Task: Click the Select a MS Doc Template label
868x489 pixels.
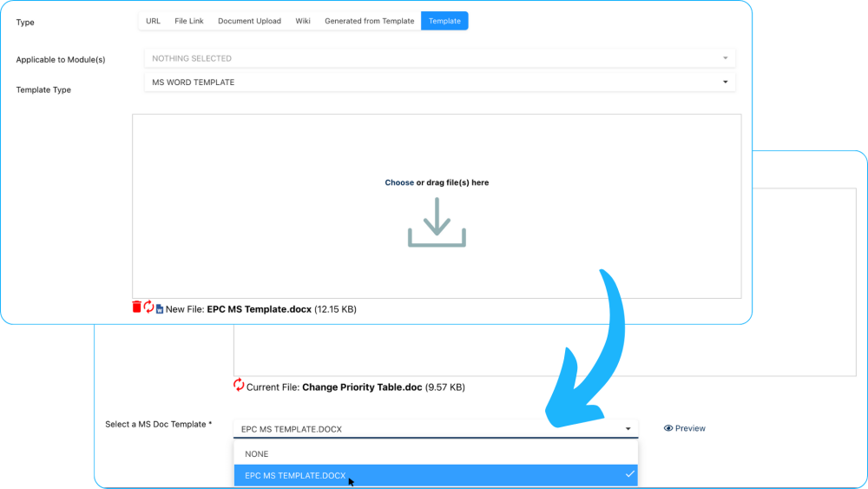Action: pos(158,424)
